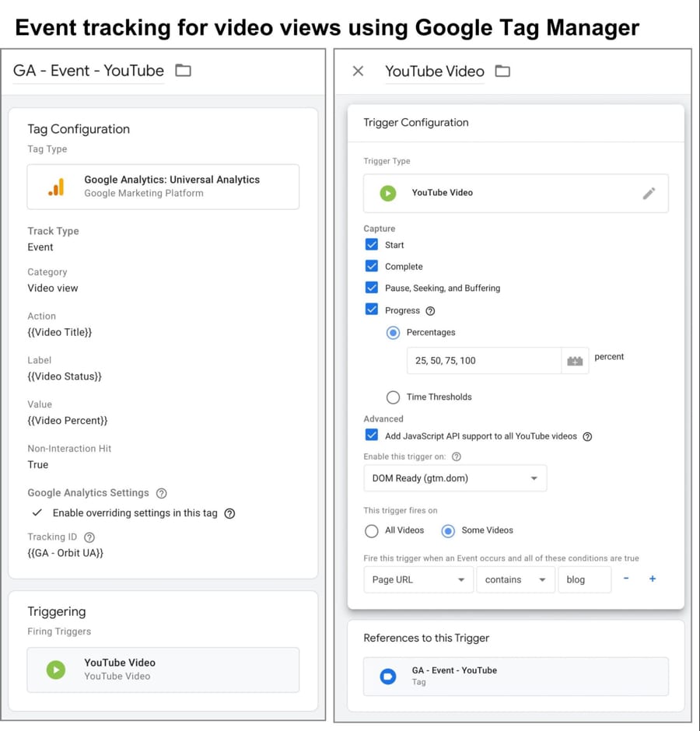Click the blue tag icon in References
The image size is (700, 731).
(x=387, y=676)
